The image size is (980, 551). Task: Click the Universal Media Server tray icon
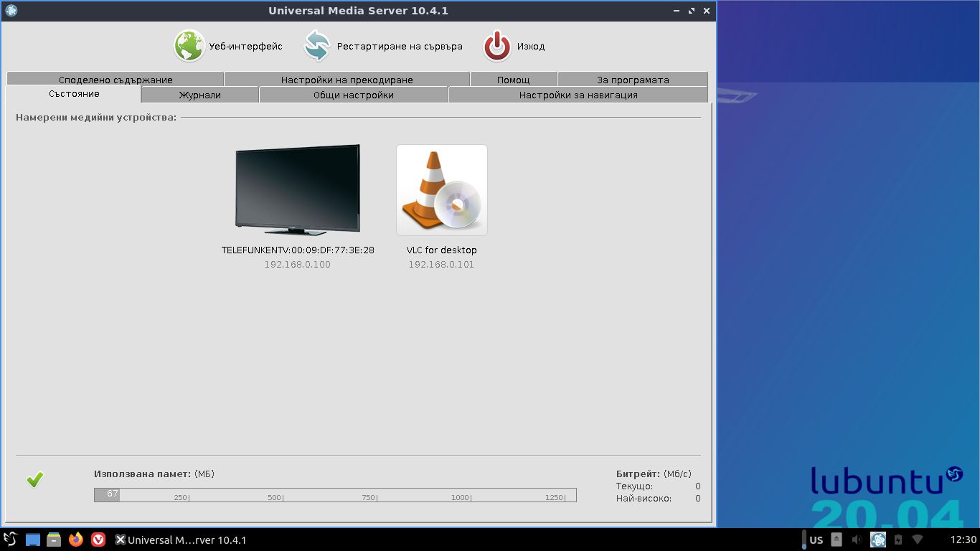pyautogui.click(x=878, y=540)
